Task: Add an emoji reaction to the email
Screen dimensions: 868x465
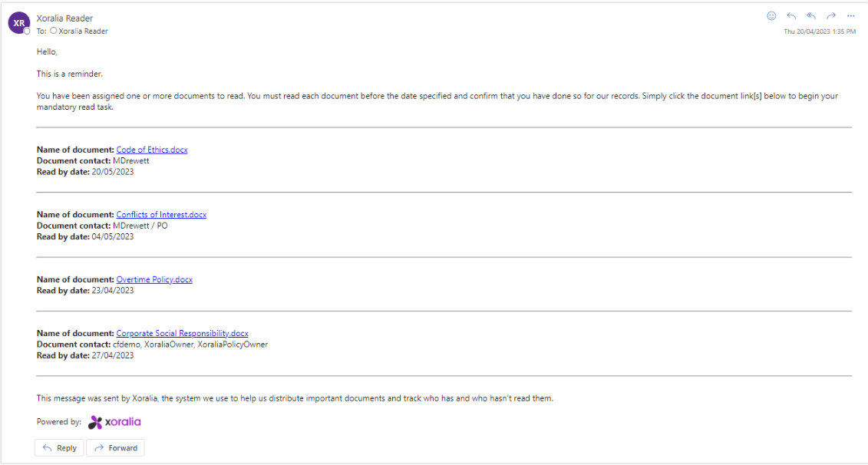Action: pos(771,16)
